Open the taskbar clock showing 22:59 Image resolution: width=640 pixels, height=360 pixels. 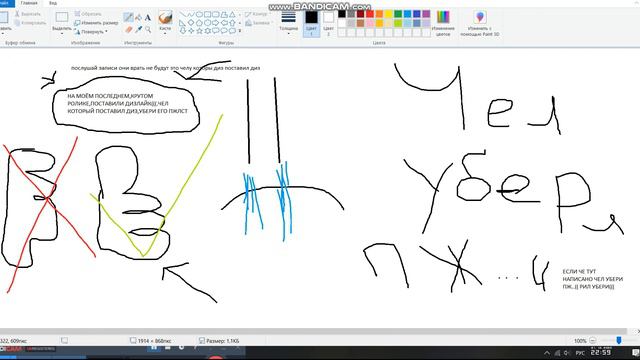601,352
